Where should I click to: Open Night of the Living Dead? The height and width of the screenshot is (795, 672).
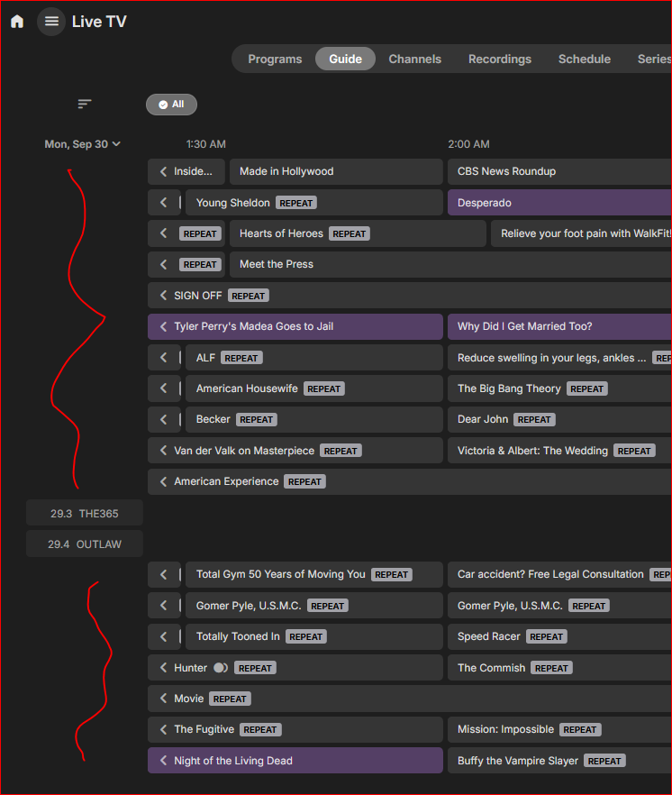tap(295, 761)
